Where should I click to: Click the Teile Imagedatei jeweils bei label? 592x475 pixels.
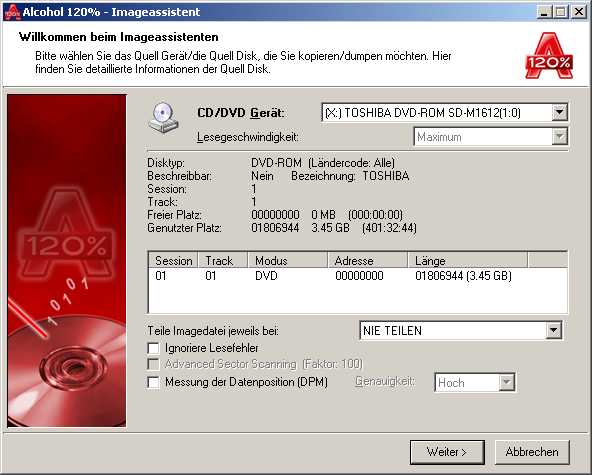tap(213, 331)
